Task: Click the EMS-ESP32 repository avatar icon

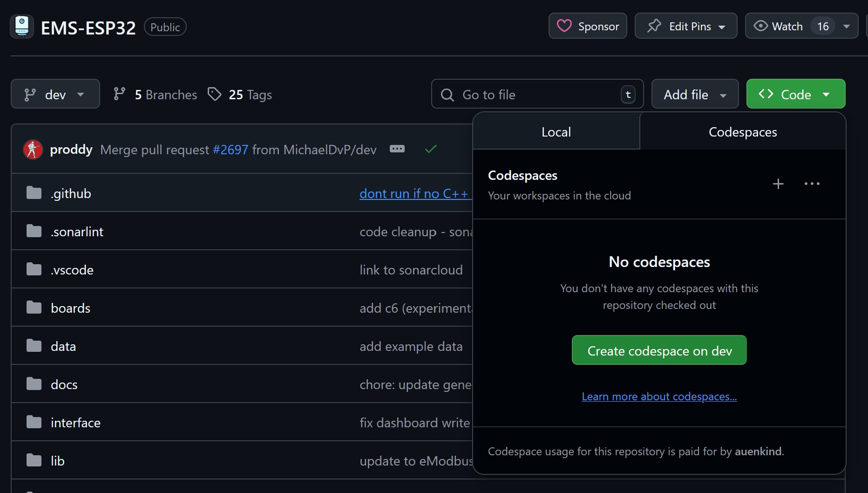Action: pos(22,27)
